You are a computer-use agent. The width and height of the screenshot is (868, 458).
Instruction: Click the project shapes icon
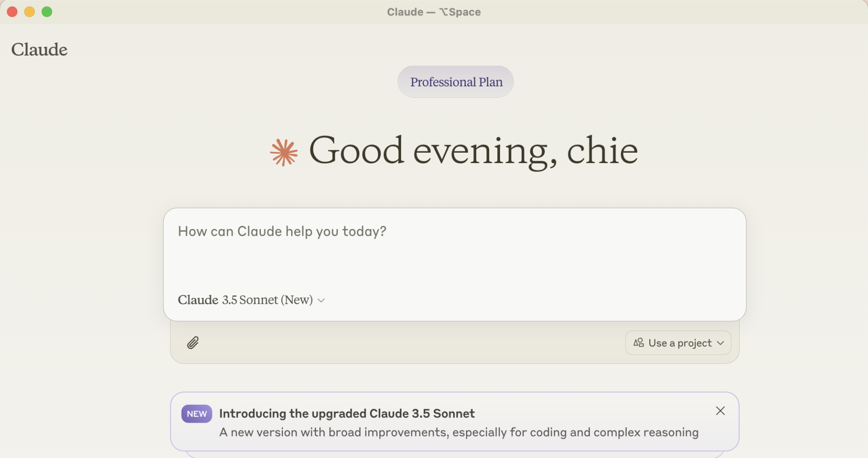(x=638, y=343)
